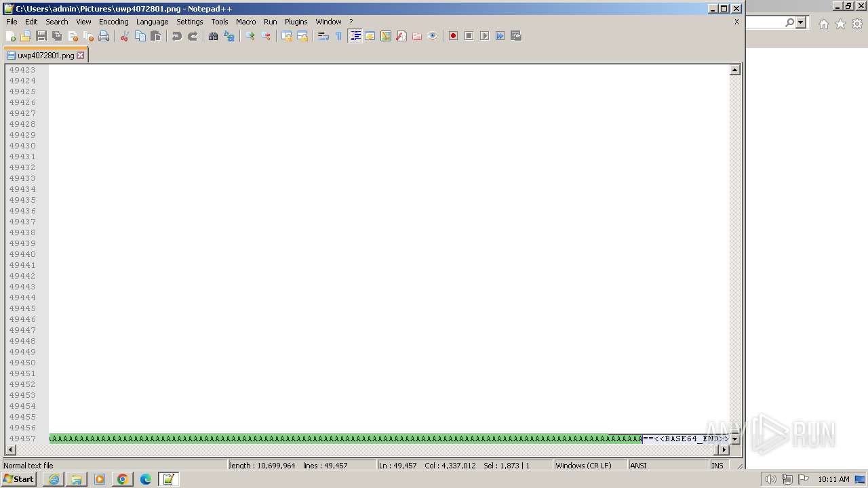This screenshot has width=868, height=488.
Task: Open Microsoft Edge from the taskbar
Action: click(145, 479)
